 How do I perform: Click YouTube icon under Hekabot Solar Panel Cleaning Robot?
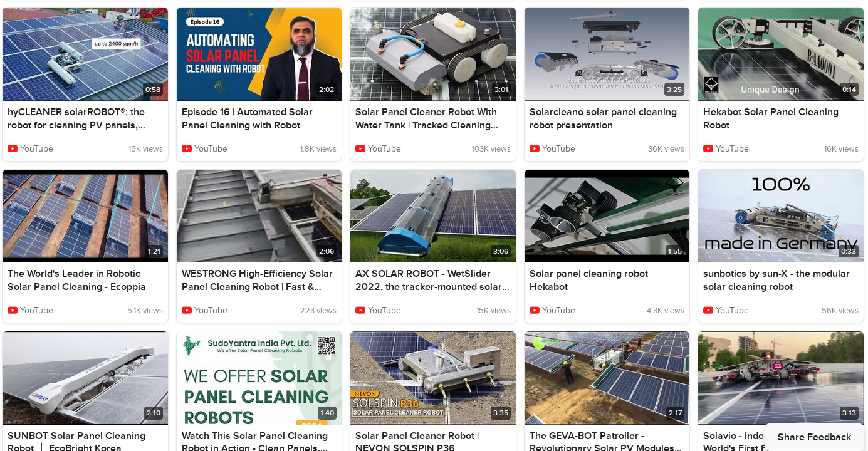coord(708,149)
